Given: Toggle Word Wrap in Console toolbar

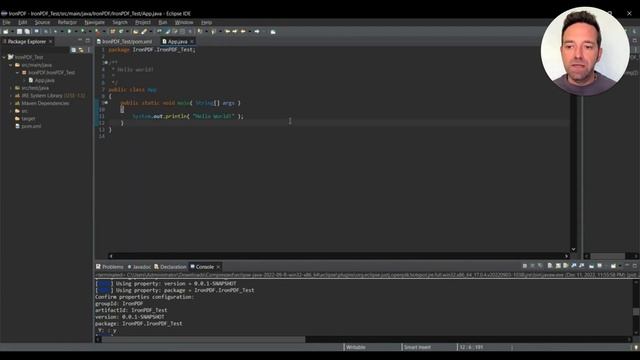Looking at the screenshot, I should (x=566, y=266).
